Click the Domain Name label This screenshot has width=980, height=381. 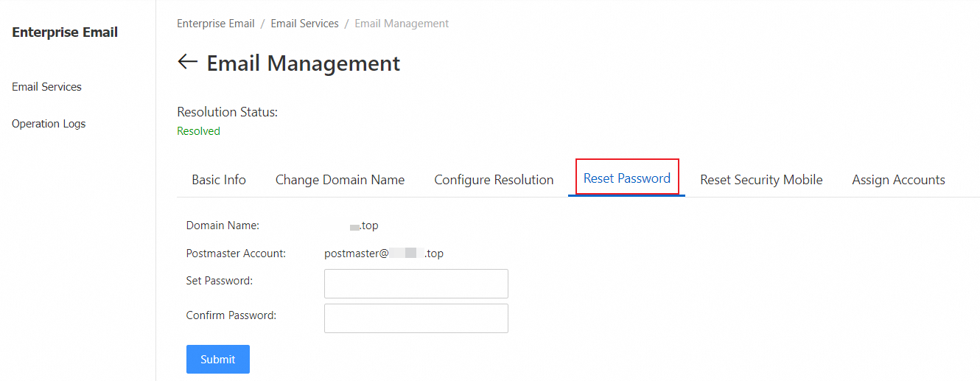point(223,226)
